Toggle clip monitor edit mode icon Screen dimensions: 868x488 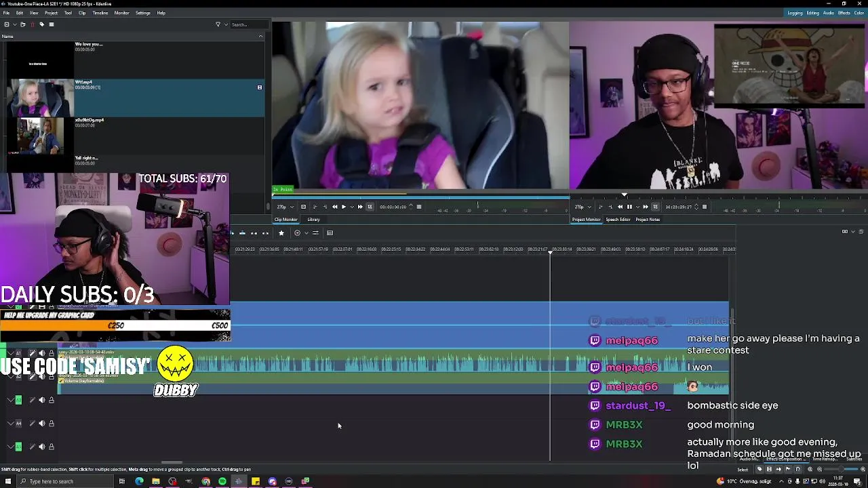click(x=370, y=207)
